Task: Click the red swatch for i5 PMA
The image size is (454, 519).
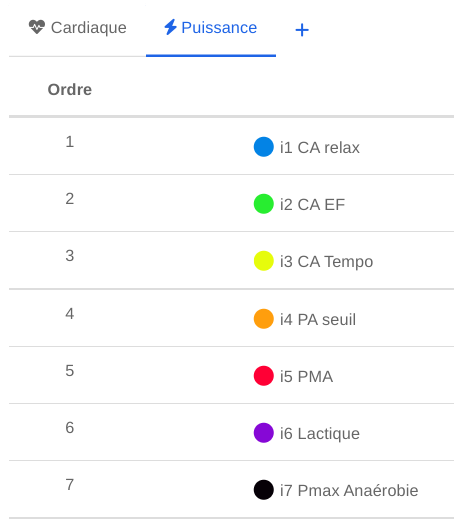Action: point(264,376)
